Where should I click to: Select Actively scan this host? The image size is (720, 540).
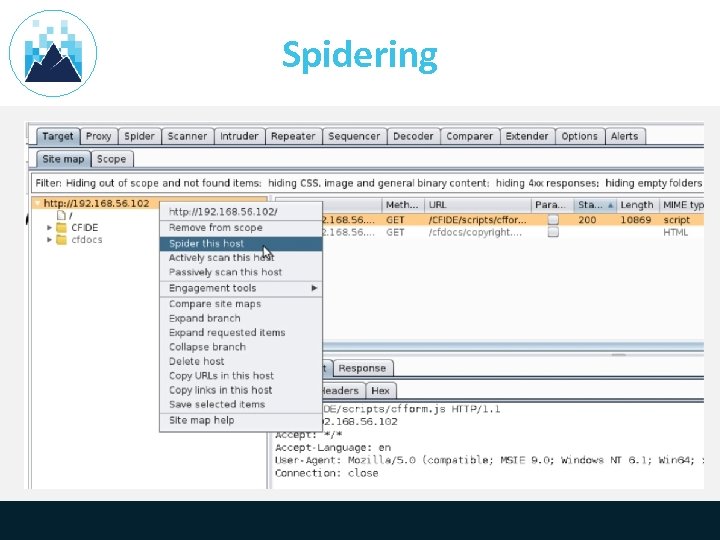pyautogui.click(x=241, y=258)
